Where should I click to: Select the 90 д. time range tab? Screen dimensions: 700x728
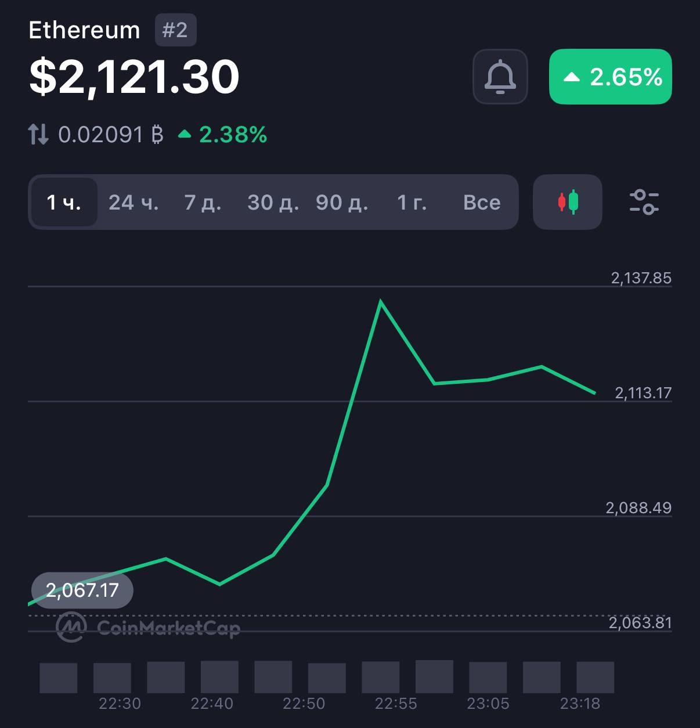click(x=342, y=202)
